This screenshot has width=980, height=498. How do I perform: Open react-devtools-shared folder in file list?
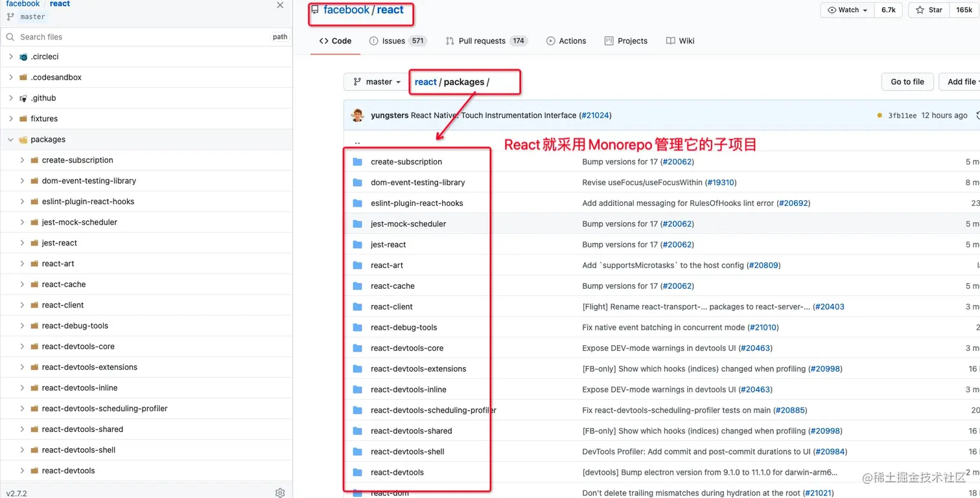[412, 431]
